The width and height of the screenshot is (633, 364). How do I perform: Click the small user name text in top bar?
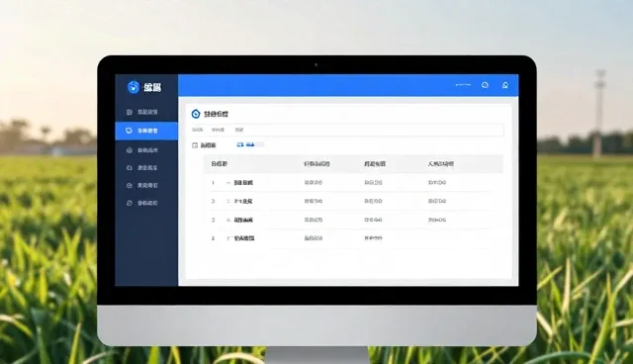463,85
